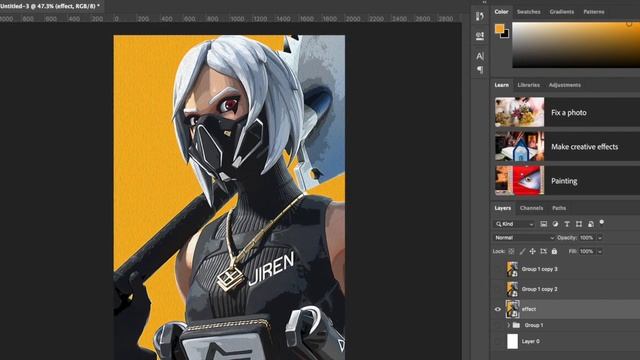Click Make creative effects thumbnail image
The image size is (640, 360).
[x=520, y=146]
